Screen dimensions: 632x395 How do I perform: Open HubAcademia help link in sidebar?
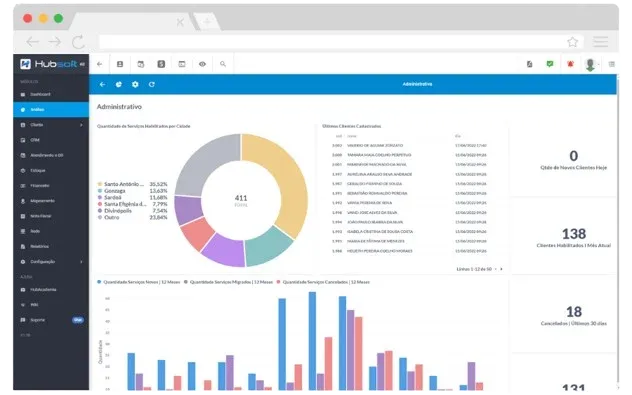[43, 289]
